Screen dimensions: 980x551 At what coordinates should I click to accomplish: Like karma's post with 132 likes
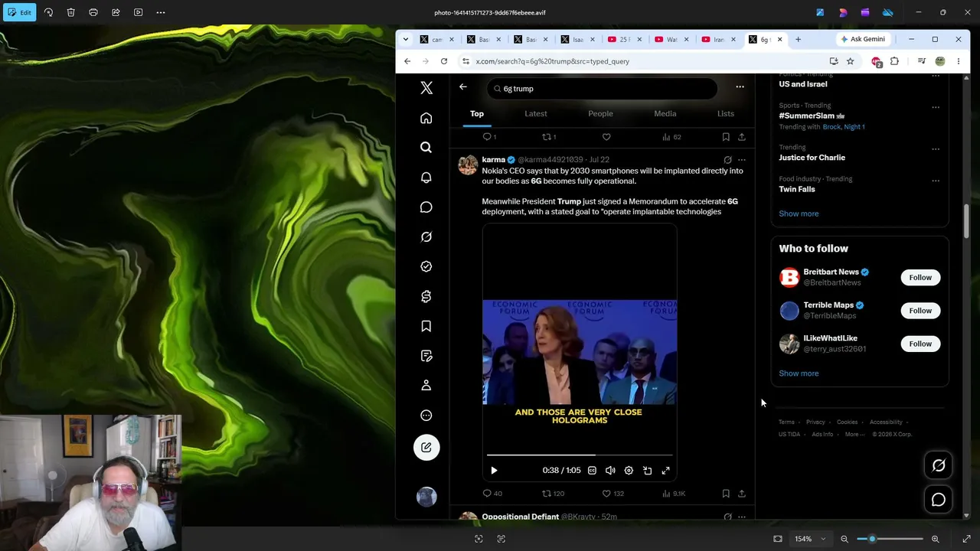point(612,494)
